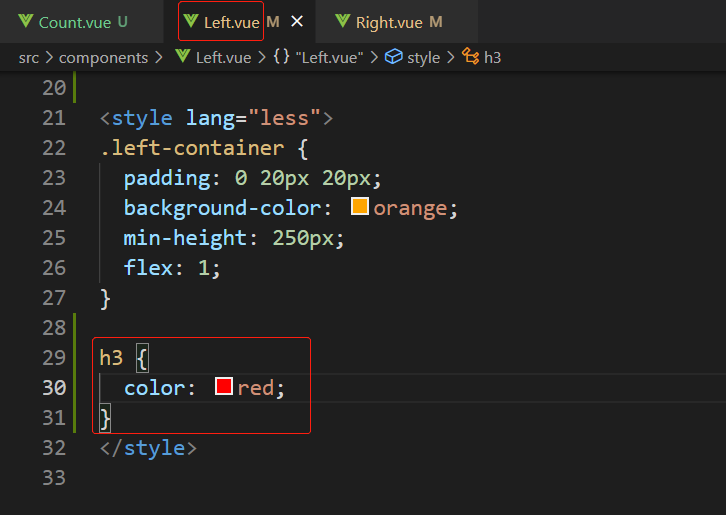726x515 pixels.
Task: Click the Vue logo icon on Count.vue tab
Action: pos(26,21)
